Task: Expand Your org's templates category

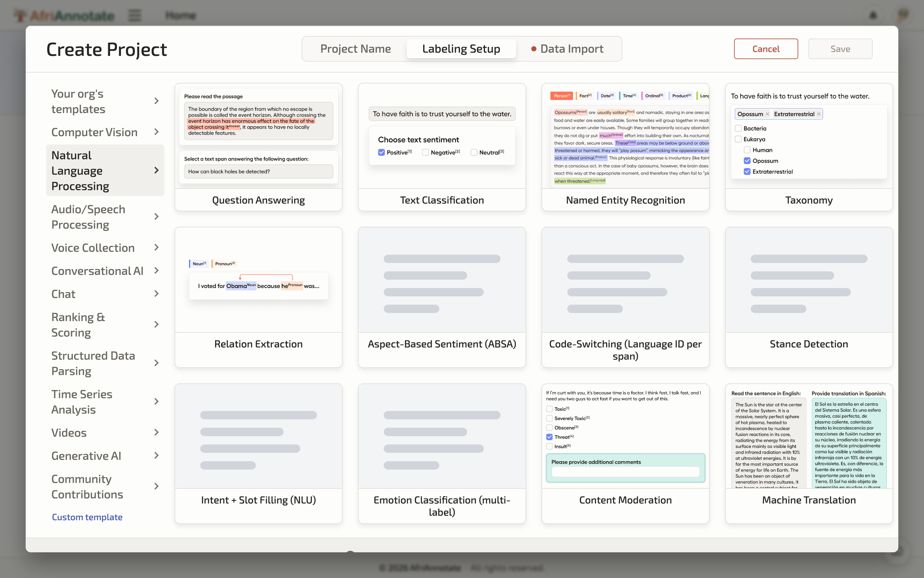Action: pos(105,101)
